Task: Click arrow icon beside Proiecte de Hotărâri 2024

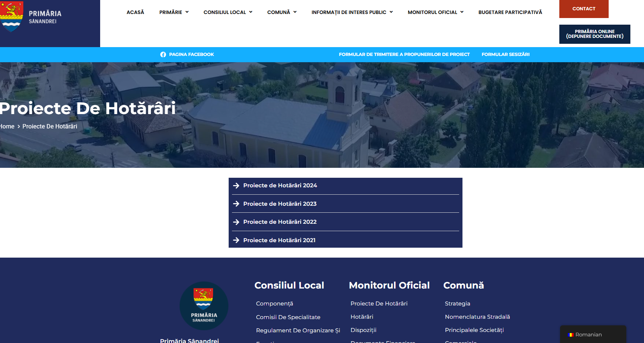Action: click(236, 186)
